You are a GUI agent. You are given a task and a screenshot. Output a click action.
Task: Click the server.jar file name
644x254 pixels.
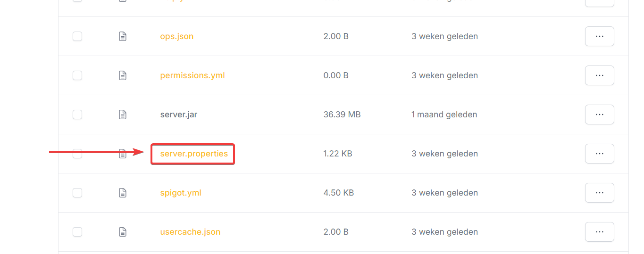(x=178, y=115)
